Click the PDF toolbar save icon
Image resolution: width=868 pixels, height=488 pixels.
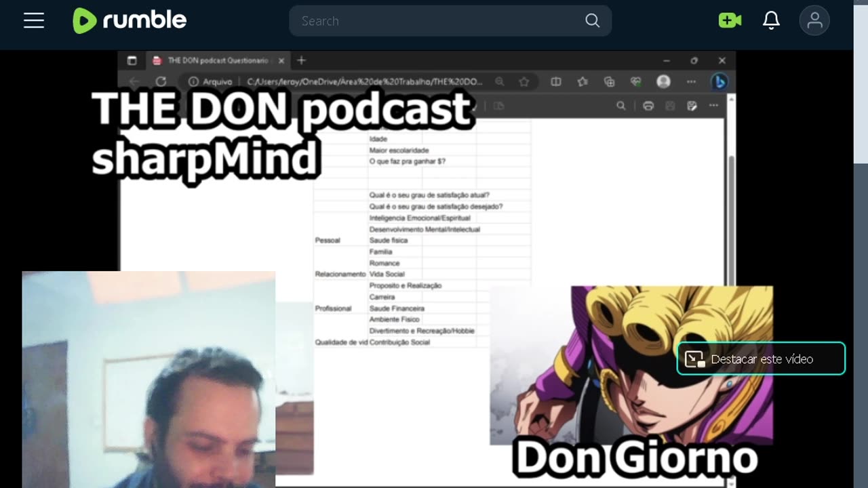pos(670,106)
